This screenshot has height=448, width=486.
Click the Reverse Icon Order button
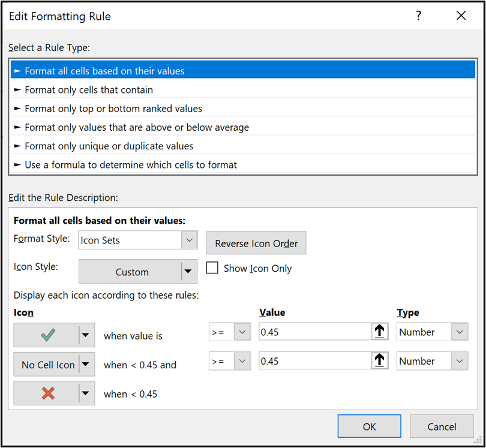[x=256, y=243]
